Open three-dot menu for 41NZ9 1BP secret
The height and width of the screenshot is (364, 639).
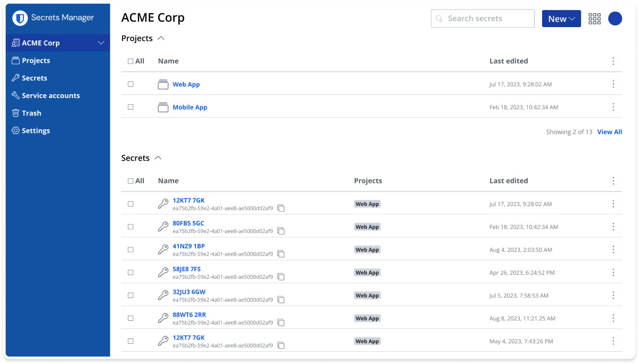(x=613, y=250)
